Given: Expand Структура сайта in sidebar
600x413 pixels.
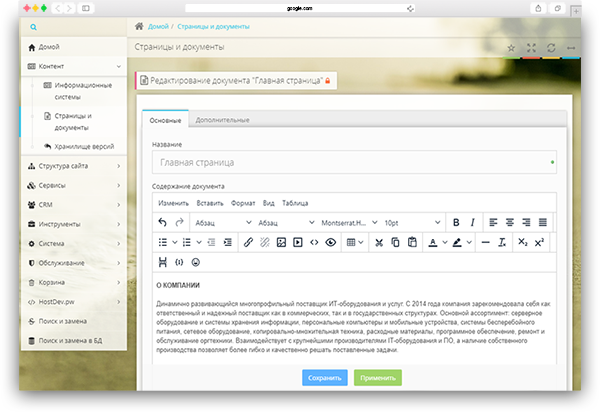Looking at the screenshot, I should [70, 166].
